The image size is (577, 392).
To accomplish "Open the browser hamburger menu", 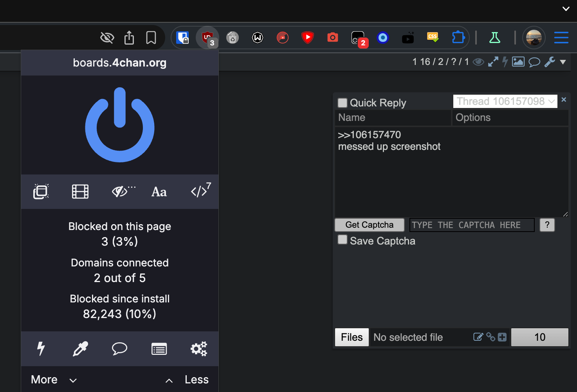I will pos(561,38).
